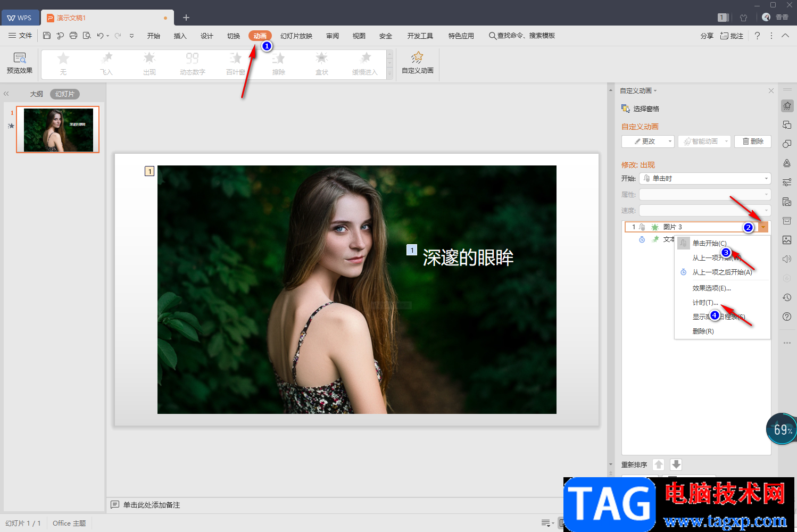Open the dropdown arrow on 图片 3 item

coord(763,227)
